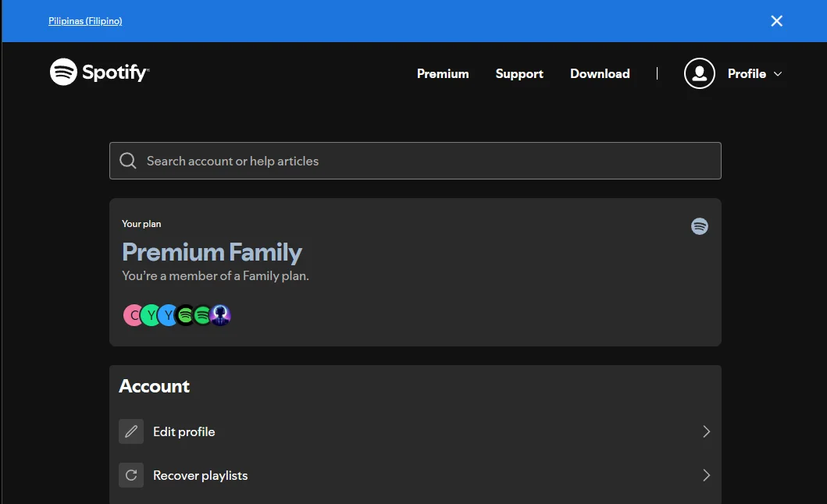This screenshot has width=827, height=504.
Task: Click the refresh icon for Recover playlists
Action: pos(131,475)
